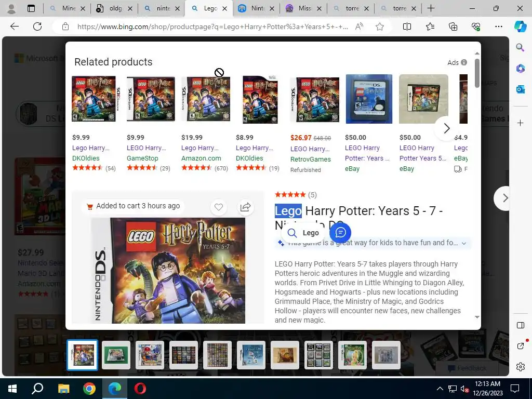Open main Lego Harry Potter product image
This screenshot has height=399, width=532.
point(168,270)
